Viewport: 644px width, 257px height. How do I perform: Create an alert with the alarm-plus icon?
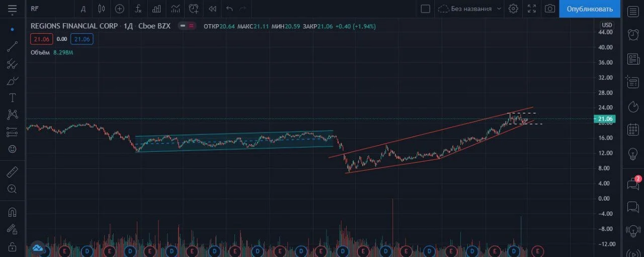(194, 9)
